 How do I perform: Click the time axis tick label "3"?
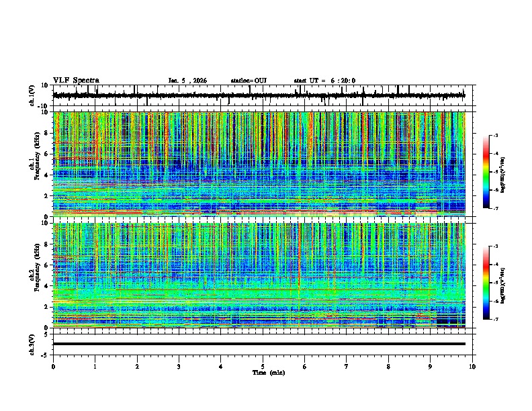pos(179,367)
